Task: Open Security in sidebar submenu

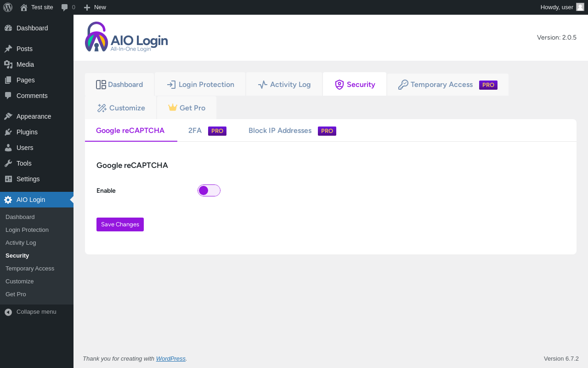Action: pos(17,256)
